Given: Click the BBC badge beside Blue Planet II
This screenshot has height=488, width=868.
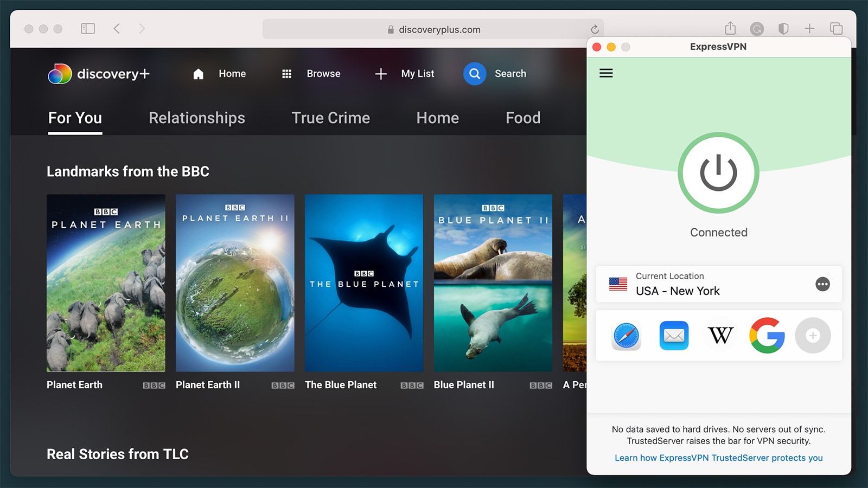Looking at the screenshot, I should pyautogui.click(x=541, y=386).
